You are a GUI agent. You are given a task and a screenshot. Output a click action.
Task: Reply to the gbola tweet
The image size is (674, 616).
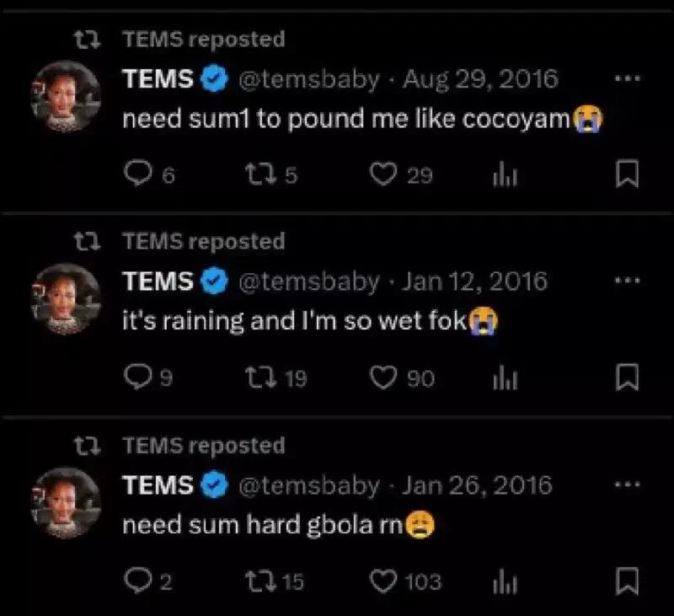coord(136,581)
